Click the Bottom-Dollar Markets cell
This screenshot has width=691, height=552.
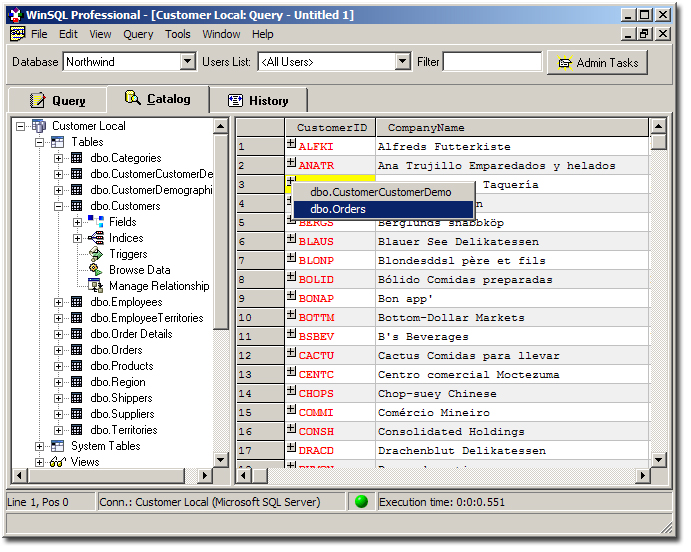pyautogui.click(x=513, y=318)
